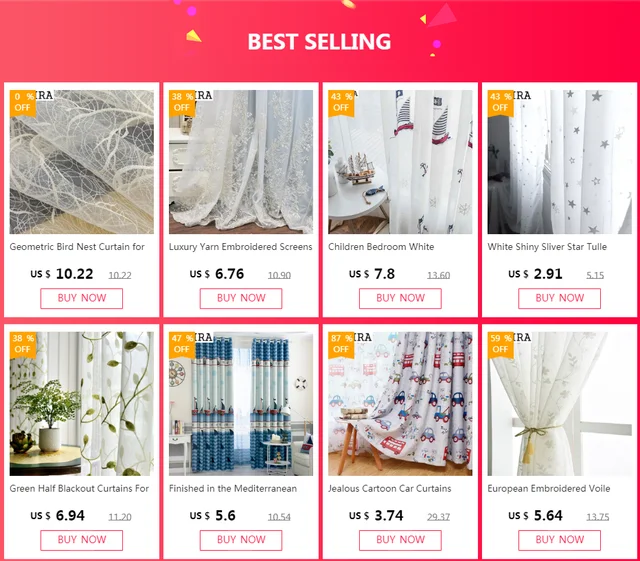Click BUY NOW for European Embroidered Voile
The width and height of the screenshot is (640, 561).
(559, 540)
